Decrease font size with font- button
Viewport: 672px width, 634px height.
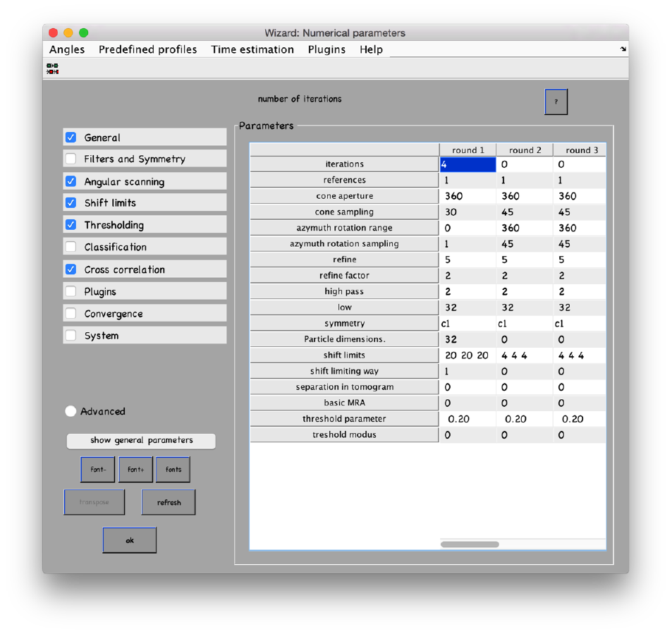pos(98,470)
